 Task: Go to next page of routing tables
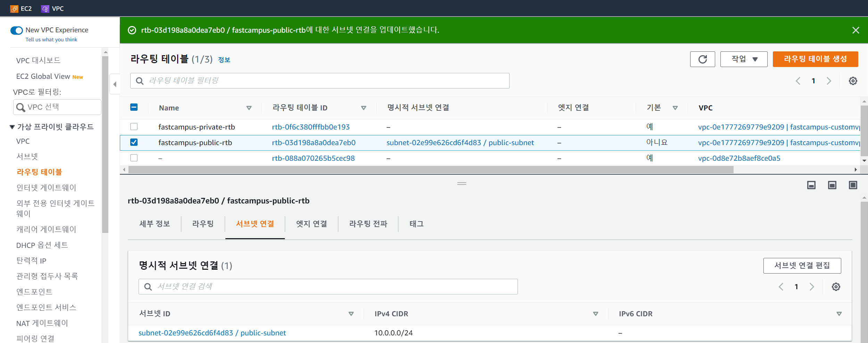[829, 81]
